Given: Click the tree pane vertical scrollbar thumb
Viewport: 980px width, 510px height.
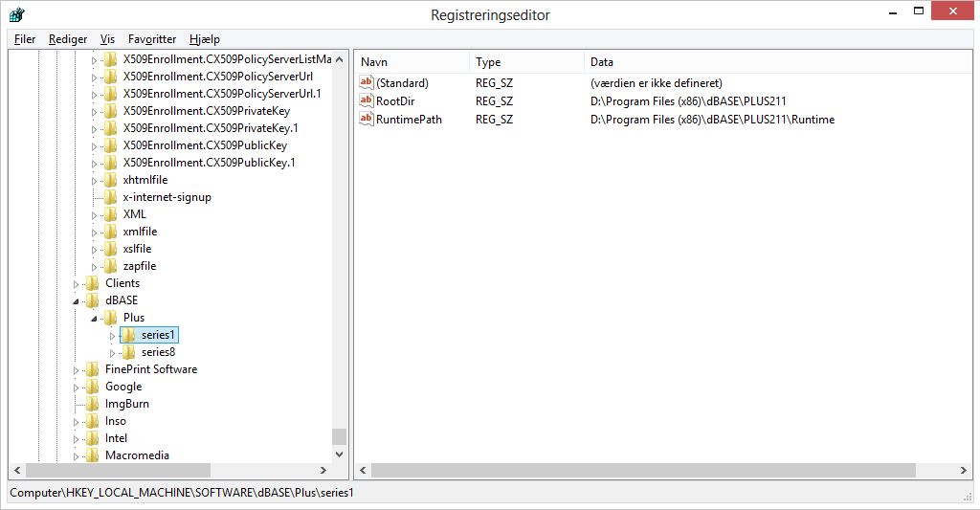Looking at the screenshot, I should 340,437.
